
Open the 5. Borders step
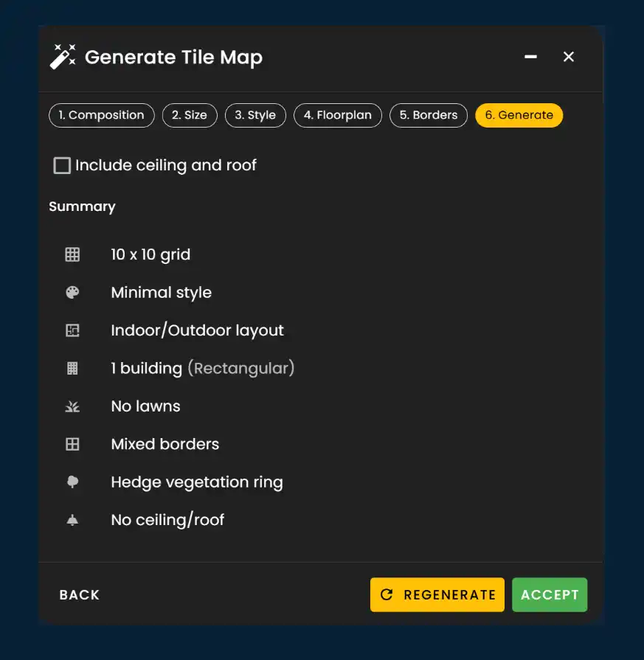pyautogui.click(x=428, y=115)
